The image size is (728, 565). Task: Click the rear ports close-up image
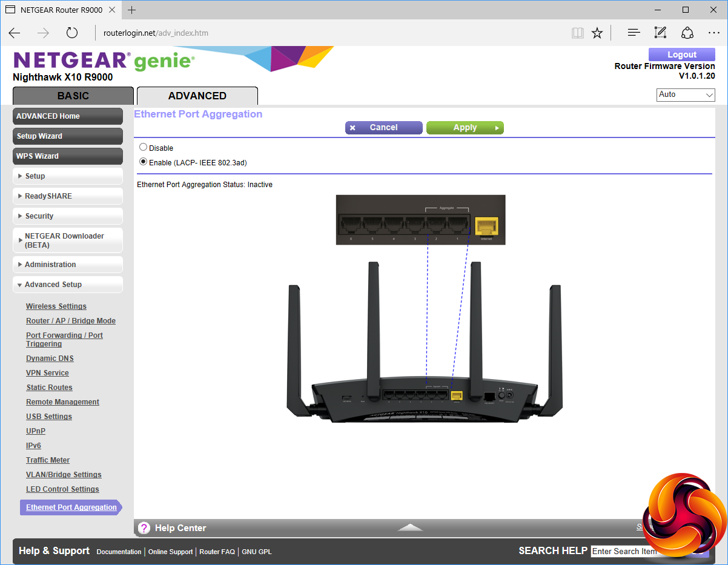(421, 219)
